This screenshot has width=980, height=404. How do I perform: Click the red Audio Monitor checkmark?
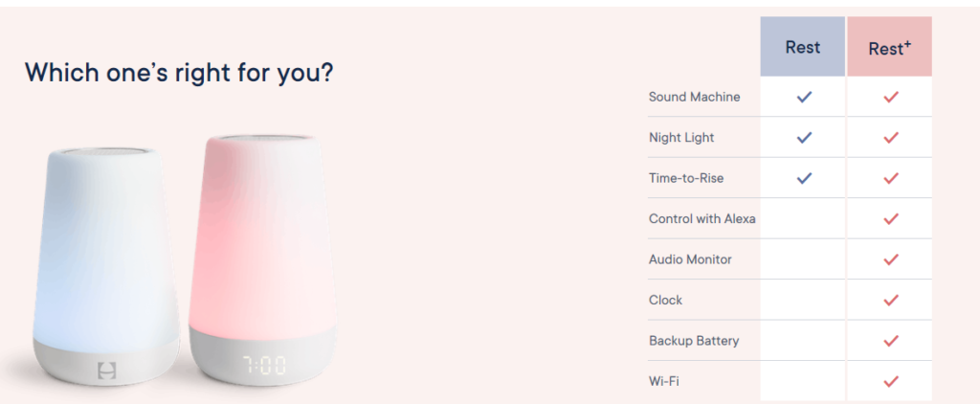pos(891,259)
